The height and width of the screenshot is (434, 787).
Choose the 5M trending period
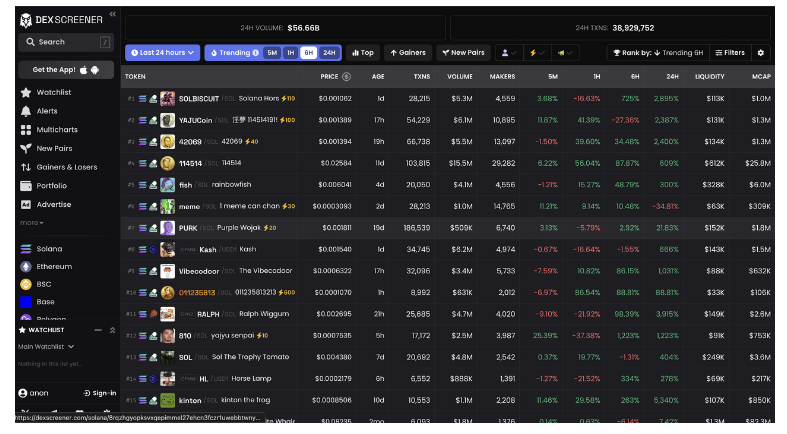[x=272, y=53]
